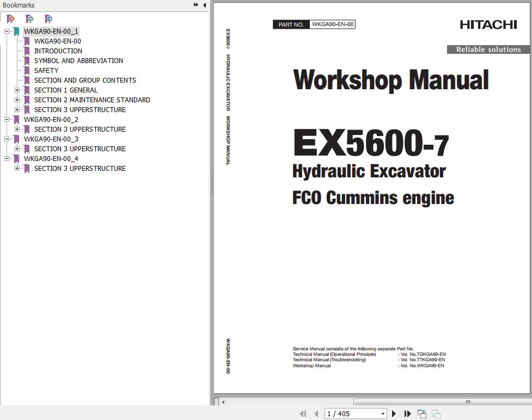Click the horizontal scrollbar left arrow
This screenshot has height=420, width=532.
tap(223, 402)
